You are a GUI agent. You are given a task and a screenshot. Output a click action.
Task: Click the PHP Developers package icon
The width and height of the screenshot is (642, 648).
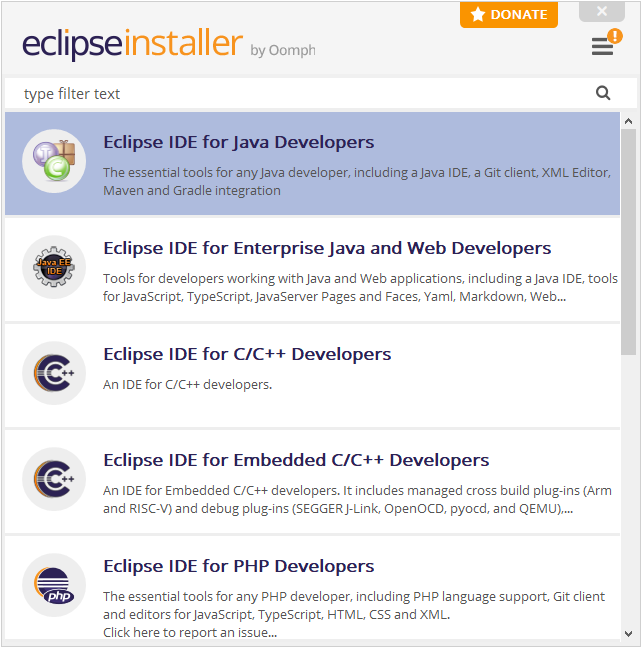coord(54,585)
